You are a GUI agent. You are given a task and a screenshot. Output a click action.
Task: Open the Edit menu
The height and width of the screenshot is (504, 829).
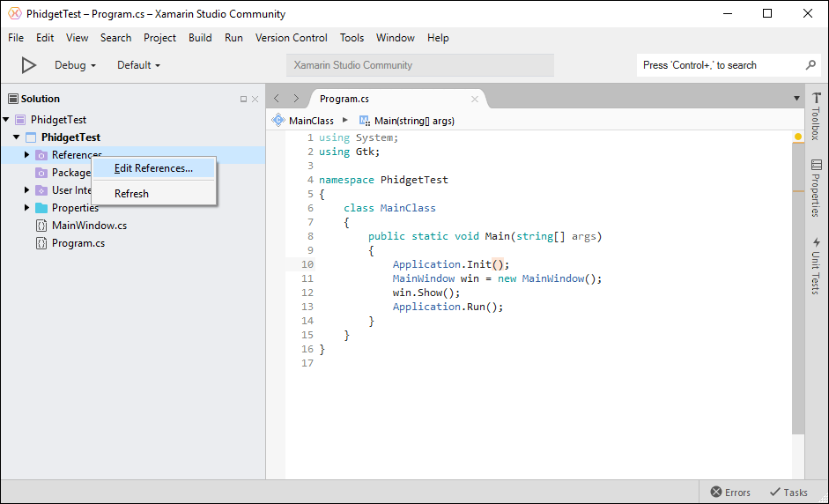45,38
